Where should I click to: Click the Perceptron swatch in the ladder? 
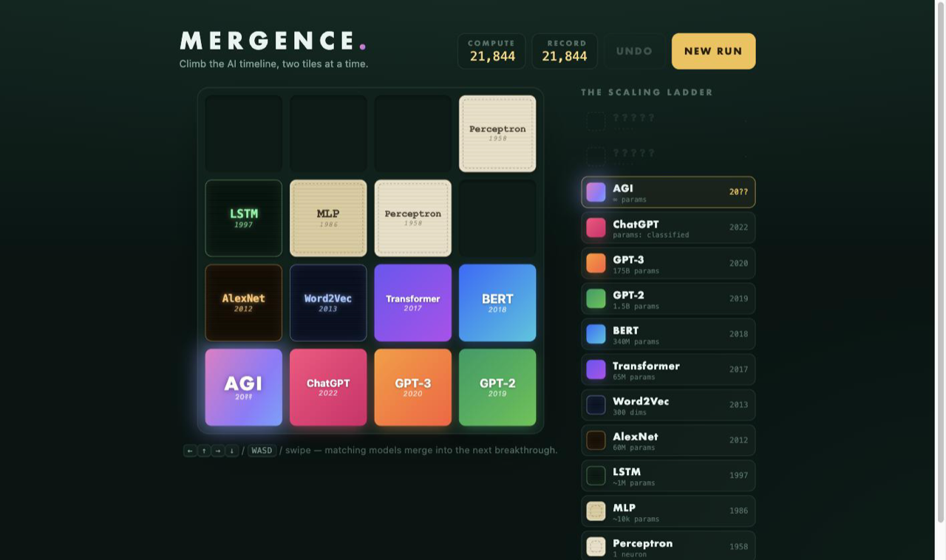(596, 547)
